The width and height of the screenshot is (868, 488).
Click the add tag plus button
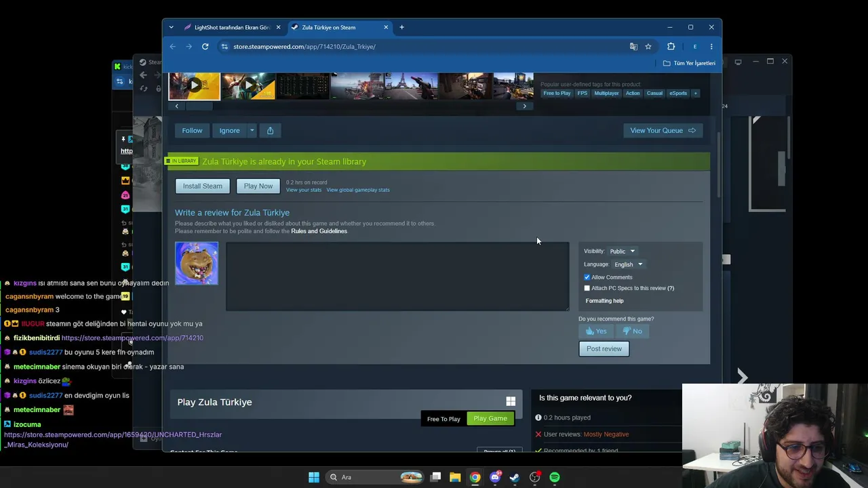click(x=695, y=93)
